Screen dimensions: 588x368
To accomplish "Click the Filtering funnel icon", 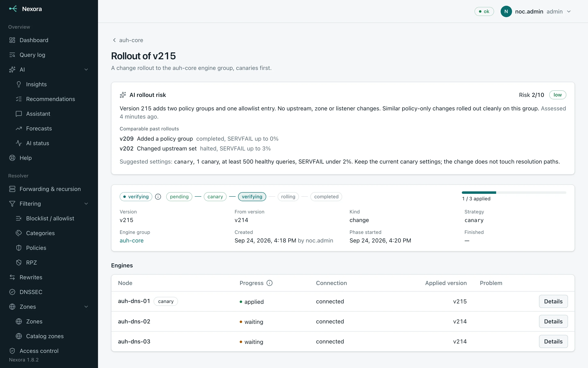I will click(12, 204).
